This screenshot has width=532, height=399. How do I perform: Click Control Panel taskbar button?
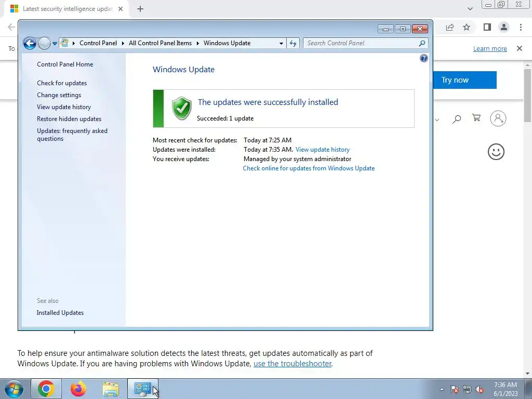coord(142,389)
